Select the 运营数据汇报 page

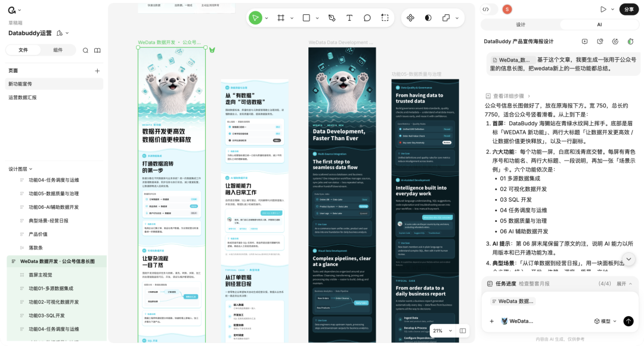(54, 97)
